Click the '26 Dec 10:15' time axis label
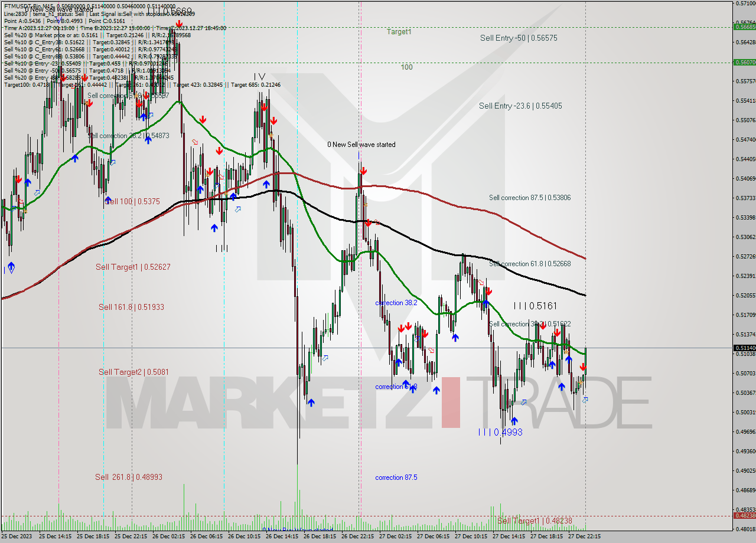Image resolution: width=756 pixels, height=543 pixels. (245, 537)
